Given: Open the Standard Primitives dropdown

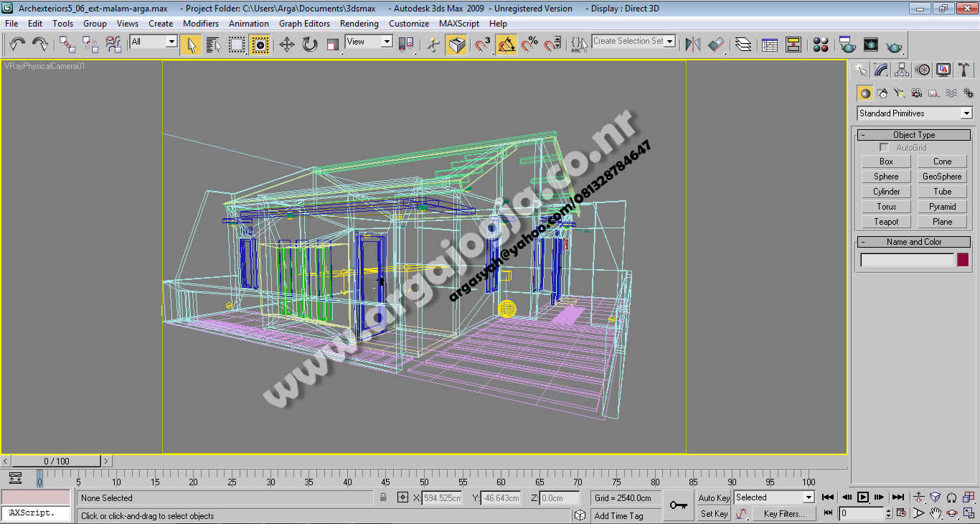Looking at the screenshot, I should (915, 113).
